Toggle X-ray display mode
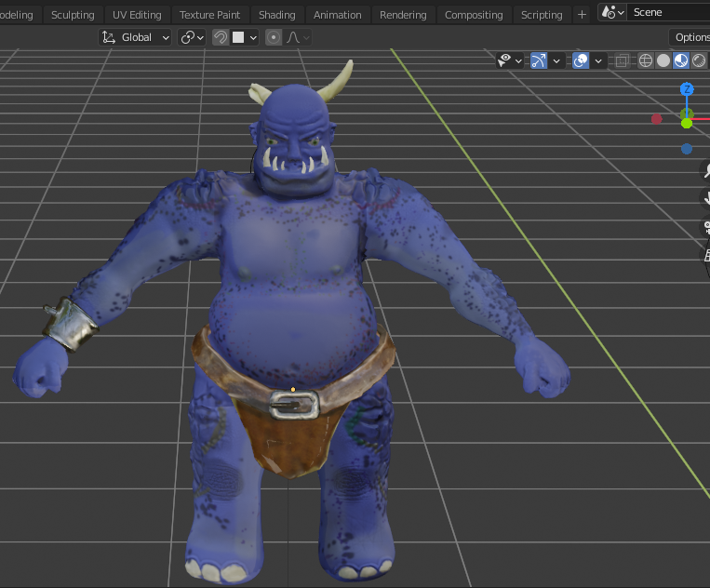The width and height of the screenshot is (710, 588). coord(623,60)
